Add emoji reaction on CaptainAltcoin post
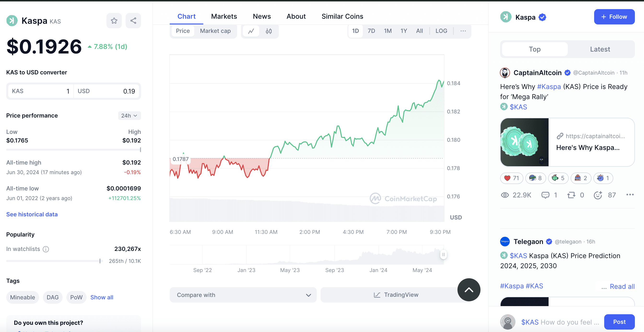The height and width of the screenshot is (332, 644). point(598,195)
